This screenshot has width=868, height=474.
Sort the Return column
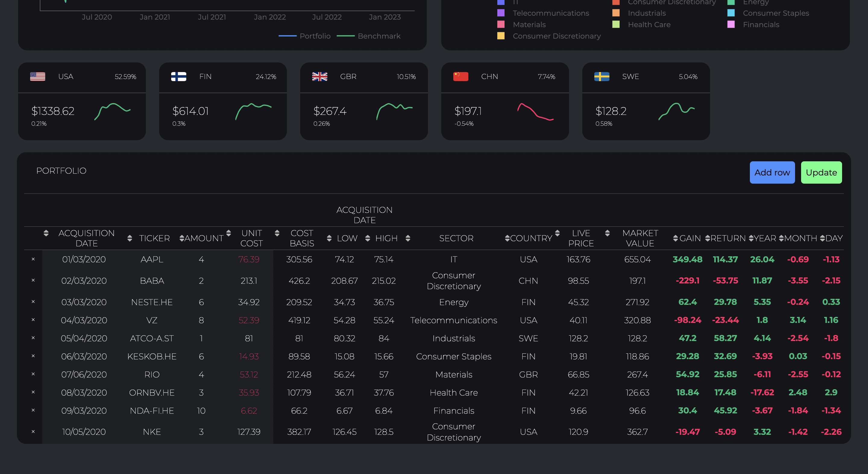708,238
